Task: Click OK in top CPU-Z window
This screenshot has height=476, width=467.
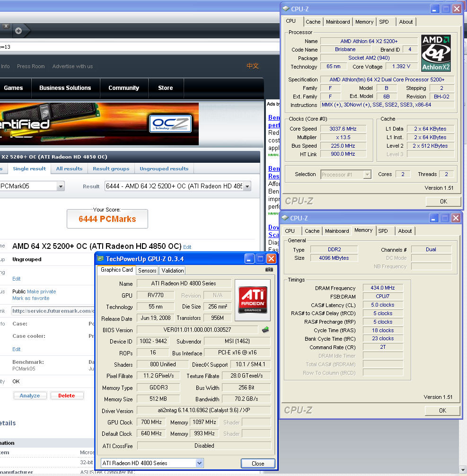Action: tap(443, 201)
